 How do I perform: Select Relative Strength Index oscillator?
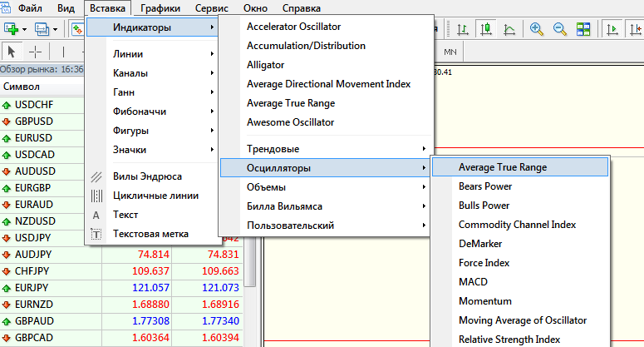(509, 340)
